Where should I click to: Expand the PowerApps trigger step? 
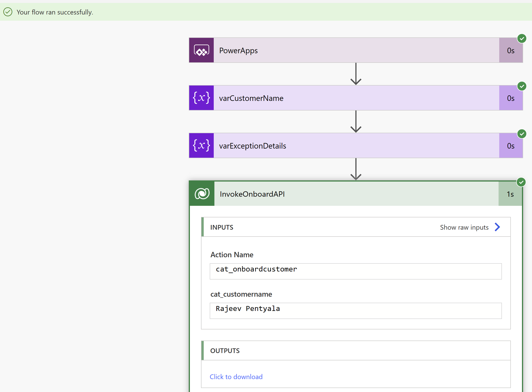click(356, 50)
